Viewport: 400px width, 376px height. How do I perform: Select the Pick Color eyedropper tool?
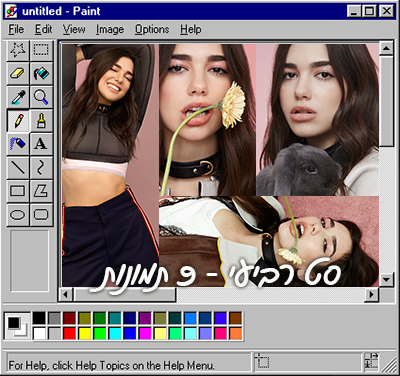18,97
